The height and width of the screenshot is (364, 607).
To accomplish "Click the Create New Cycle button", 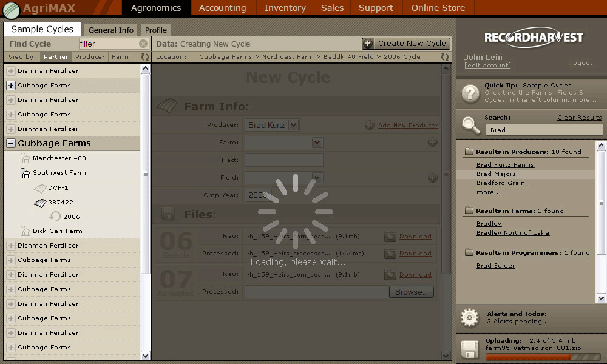I will point(406,44).
